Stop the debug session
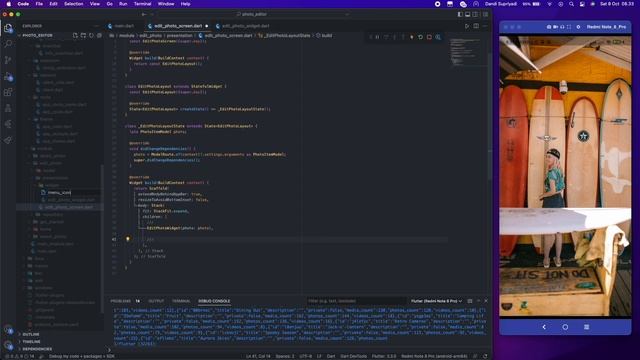Viewport: 640px width, 360px height. pyautogui.click(x=429, y=37)
